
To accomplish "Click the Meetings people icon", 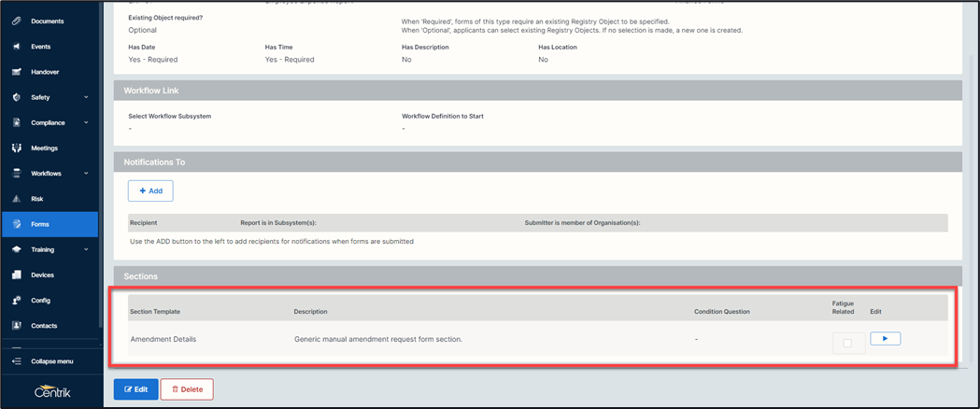I will 18,148.
